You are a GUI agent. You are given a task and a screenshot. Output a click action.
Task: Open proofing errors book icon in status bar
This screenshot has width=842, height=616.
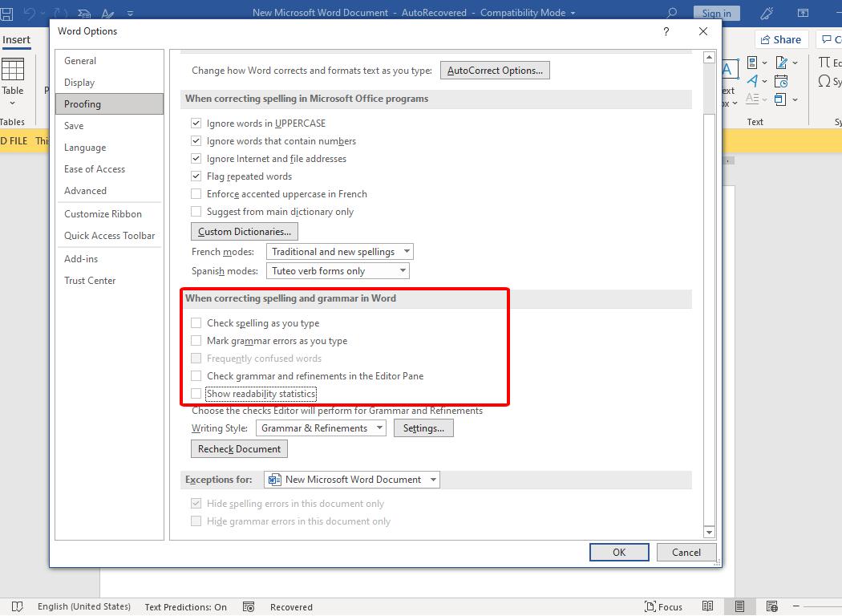click(17, 607)
